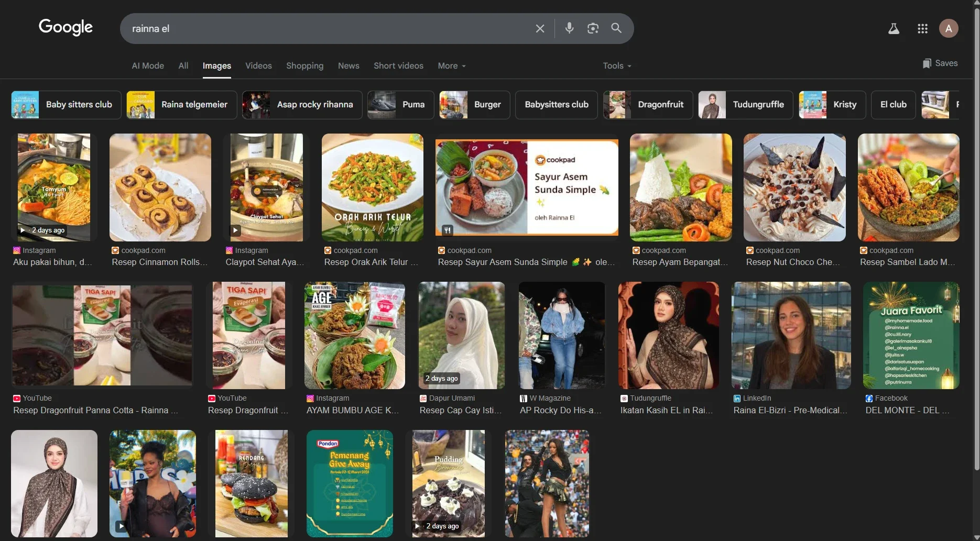
Task: Open Google Lens image search
Action: [593, 28]
